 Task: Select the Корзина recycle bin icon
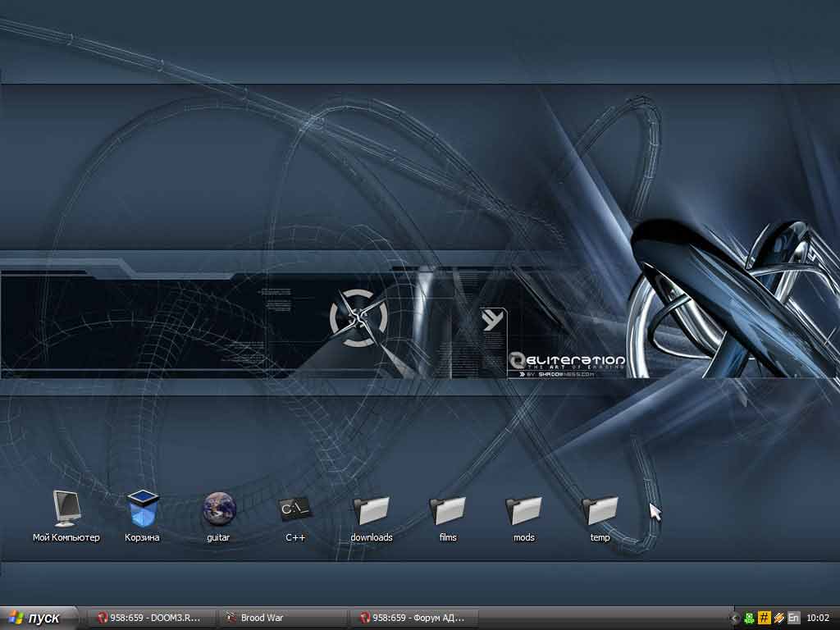point(143,508)
